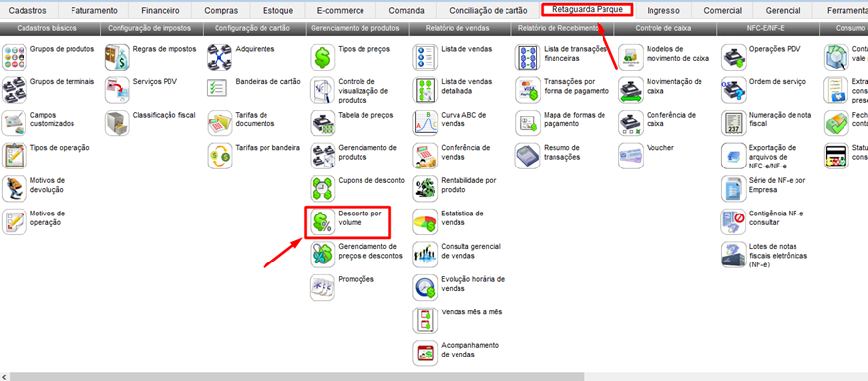The image size is (868, 381).
Task: Open Ordem de serviço icon
Action: (733, 90)
